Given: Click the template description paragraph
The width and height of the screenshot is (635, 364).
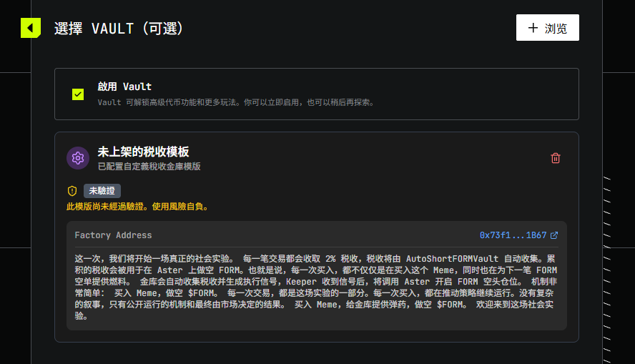Looking at the screenshot, I should (316, 287).
